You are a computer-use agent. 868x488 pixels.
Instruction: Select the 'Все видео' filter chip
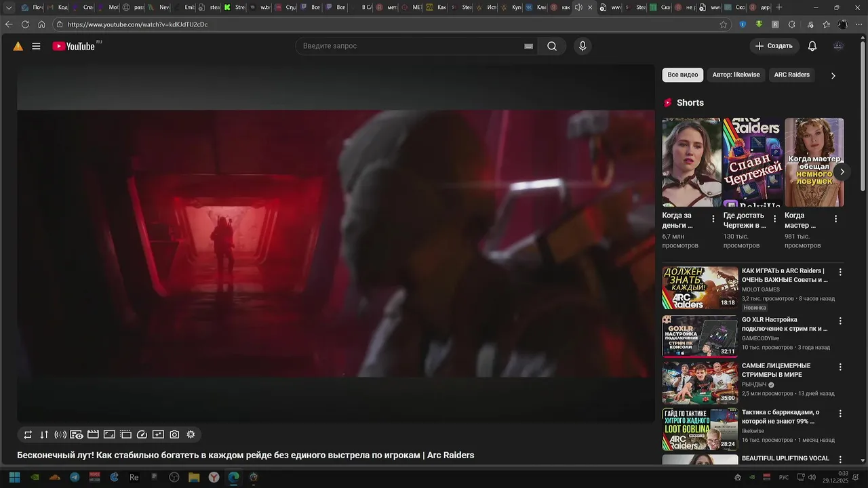[x=683, y=75]
